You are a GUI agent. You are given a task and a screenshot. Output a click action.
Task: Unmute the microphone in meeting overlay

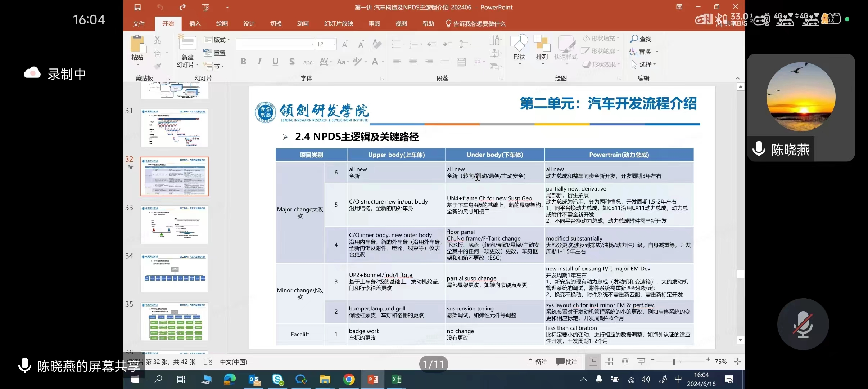803,325
